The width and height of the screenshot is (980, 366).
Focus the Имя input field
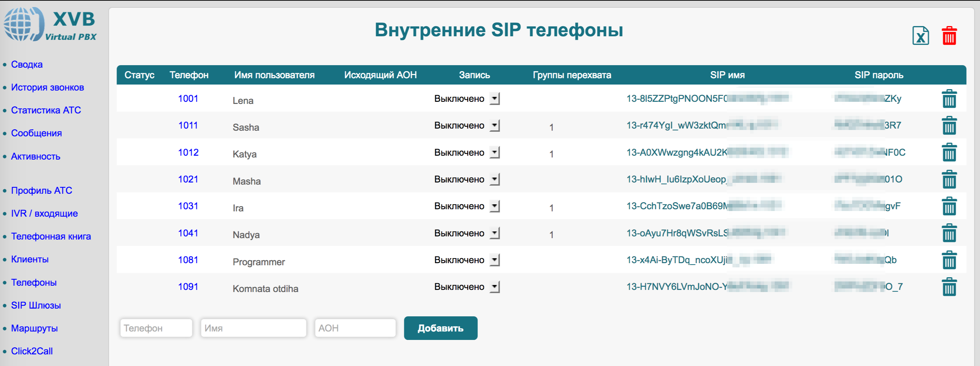point(254,328)
